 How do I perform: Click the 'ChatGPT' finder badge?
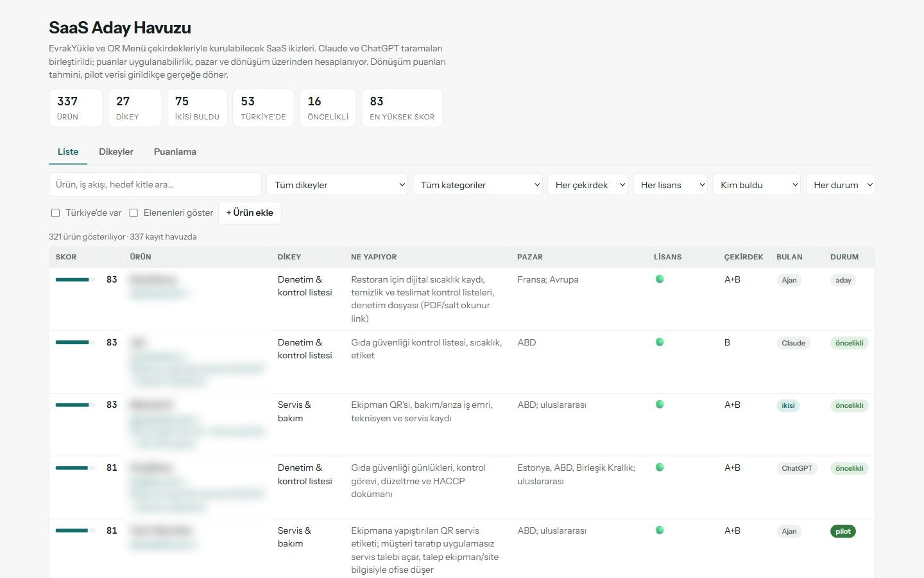coord(797,468)
